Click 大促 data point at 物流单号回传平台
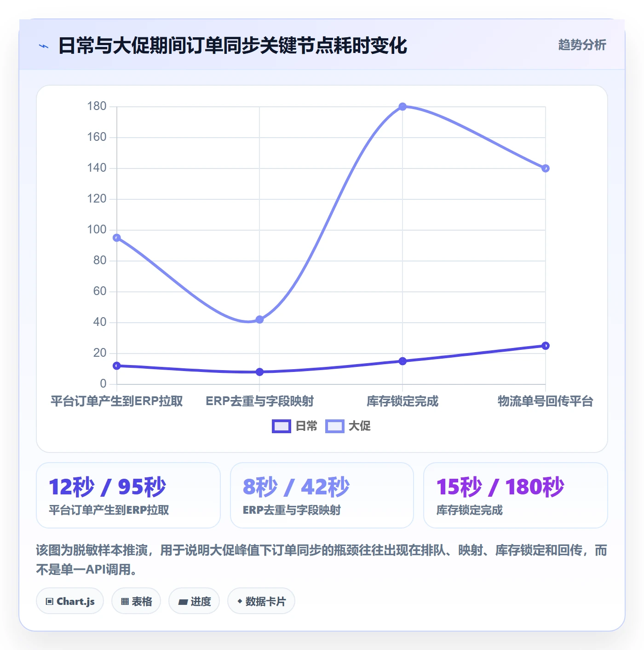This screenshot has width=644, height=650. 546,168
